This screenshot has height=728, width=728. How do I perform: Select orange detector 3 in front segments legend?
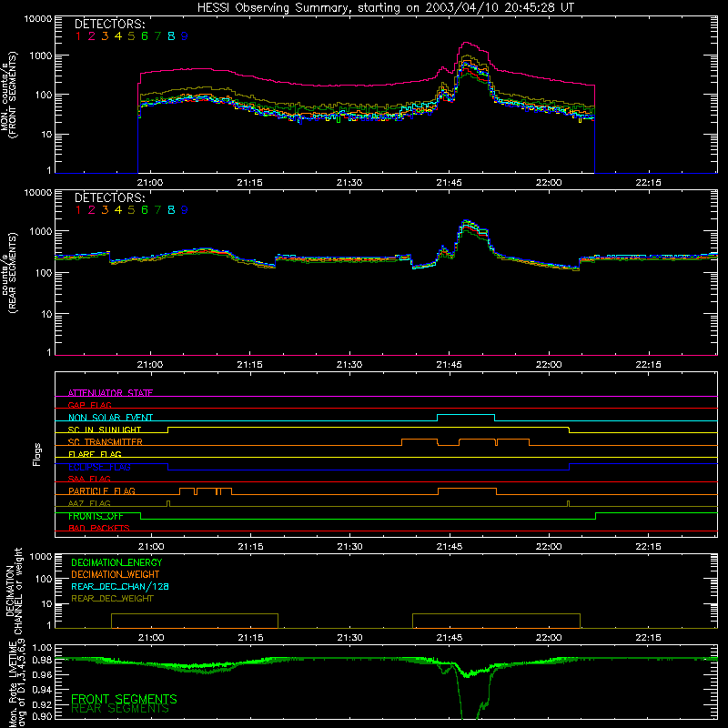(x=105, y=36)
